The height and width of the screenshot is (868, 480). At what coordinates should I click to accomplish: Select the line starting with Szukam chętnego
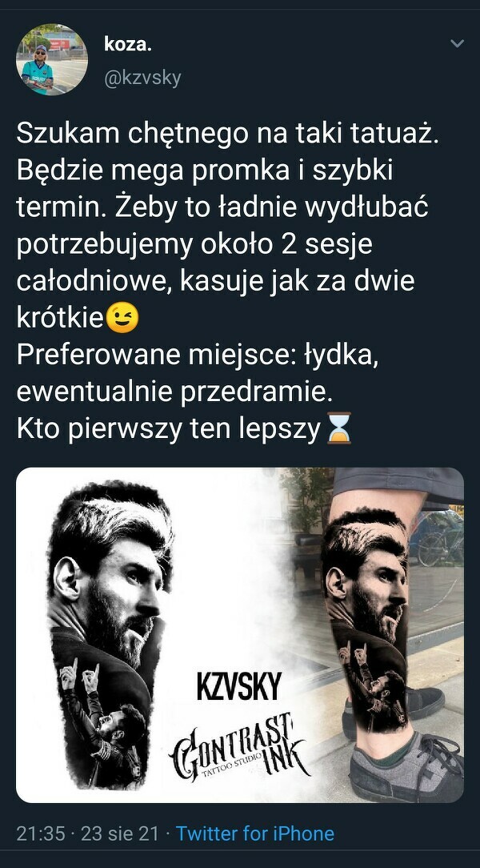click(x=227, y=134)
